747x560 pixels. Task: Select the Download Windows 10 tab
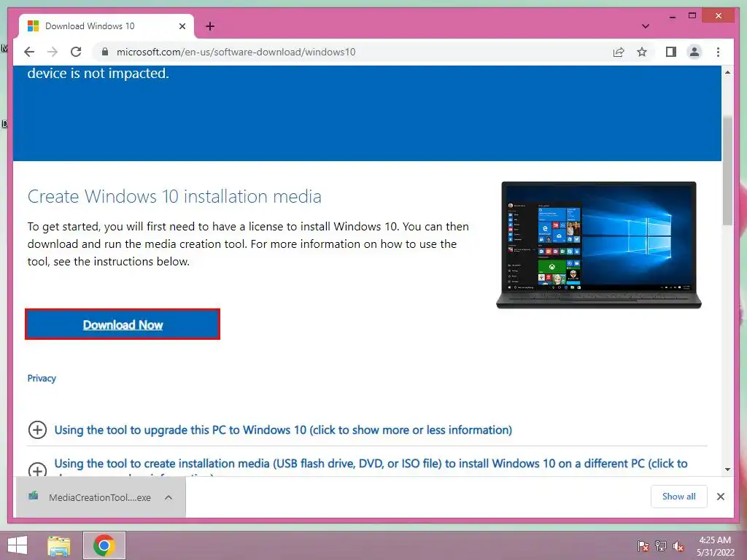(x=107, y=26)
